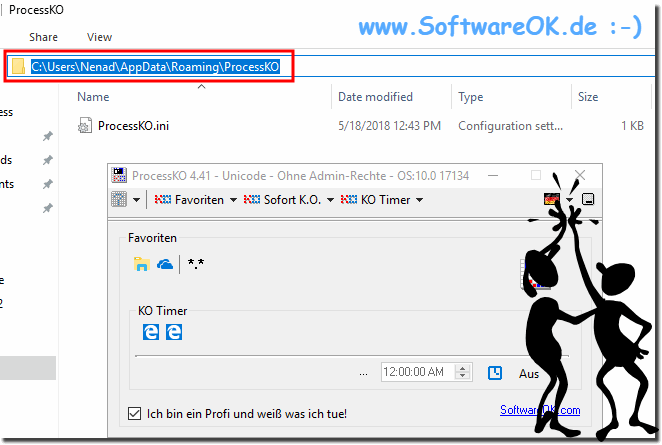Click the folder icon in address bar
Screen dimensions: 662x445
(x=18, y=66)
